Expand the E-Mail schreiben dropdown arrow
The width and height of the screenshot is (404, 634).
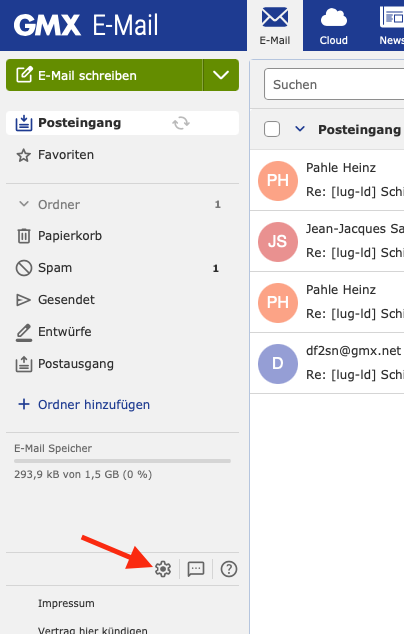click(x=221, y=75)
